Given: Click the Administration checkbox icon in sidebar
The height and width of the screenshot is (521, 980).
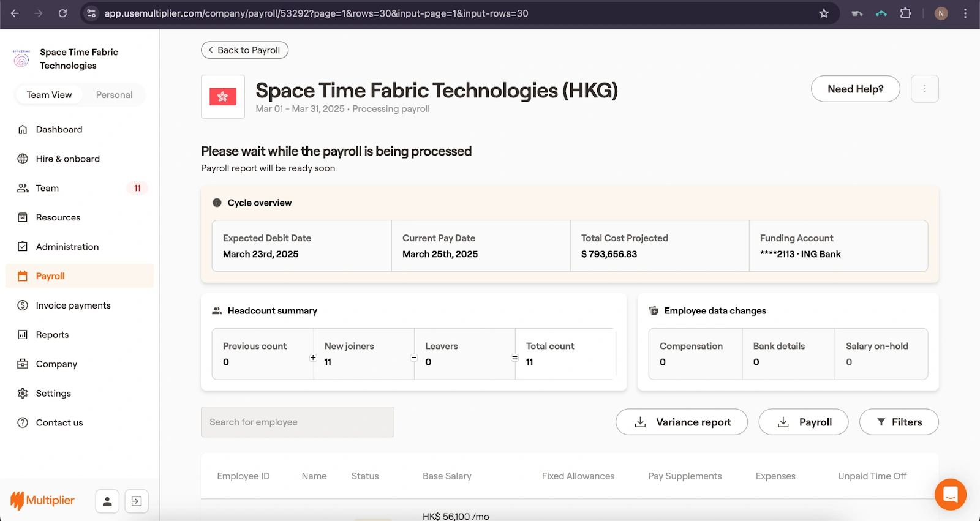Looking at the screenshot, I should tap(23, 247).
